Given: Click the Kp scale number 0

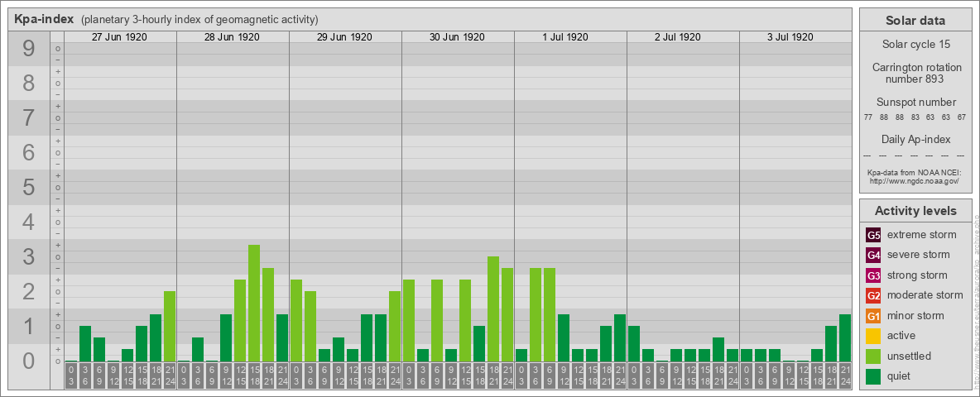Looking at the screenshot, I should coord(28,361).
